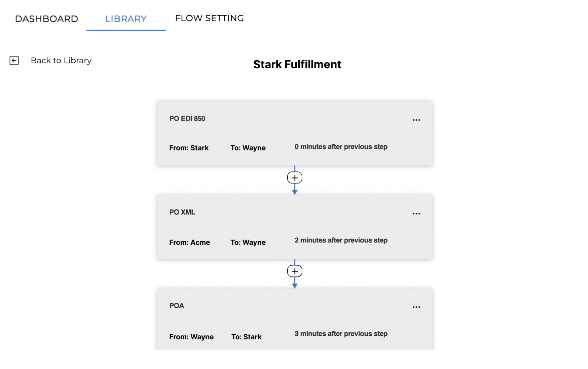Click the back arrow icon beside Back to Library
This screenshot has width=588, height=369.
[14, 61]
